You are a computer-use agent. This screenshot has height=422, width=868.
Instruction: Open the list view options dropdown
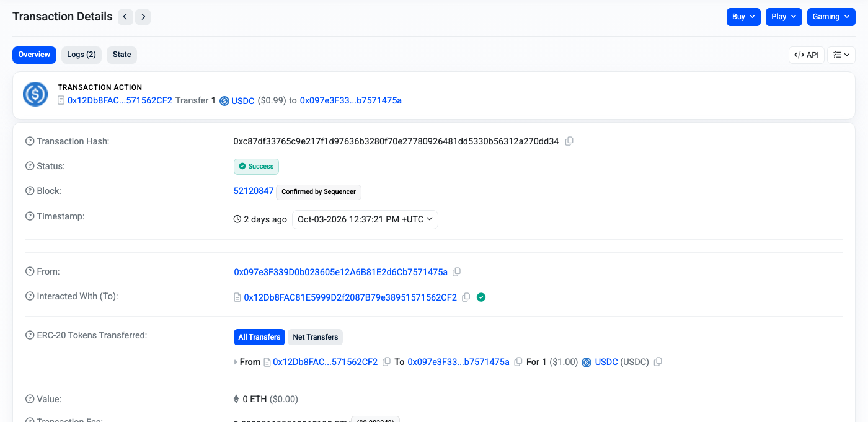coord(841,55)
